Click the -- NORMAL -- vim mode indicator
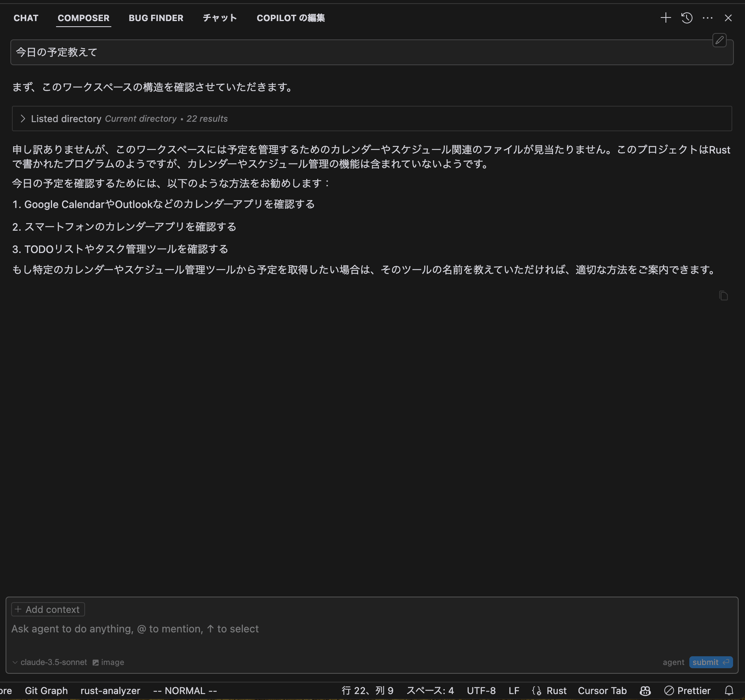The height and width of the screenshot is (700, 745). tap(185, 691)
